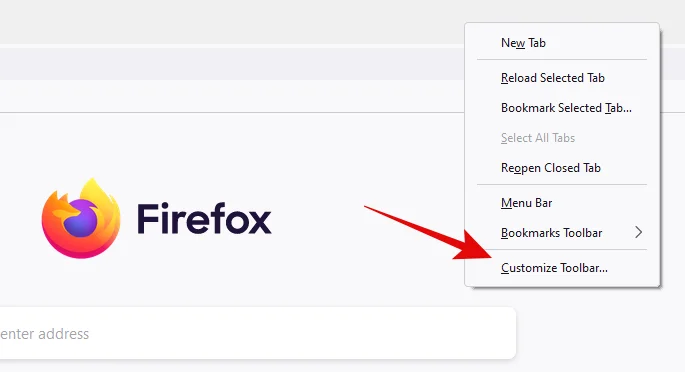Expand Bookmarks Toolbar chevron arrow
This screenshot has width=685, height=372.
tap(639, 232)
